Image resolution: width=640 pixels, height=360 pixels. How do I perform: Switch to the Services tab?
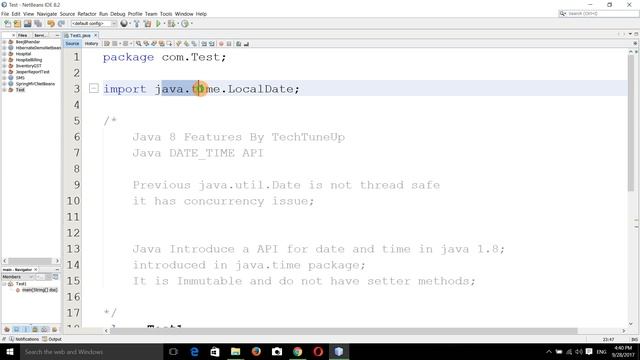[x=40, y=36]
